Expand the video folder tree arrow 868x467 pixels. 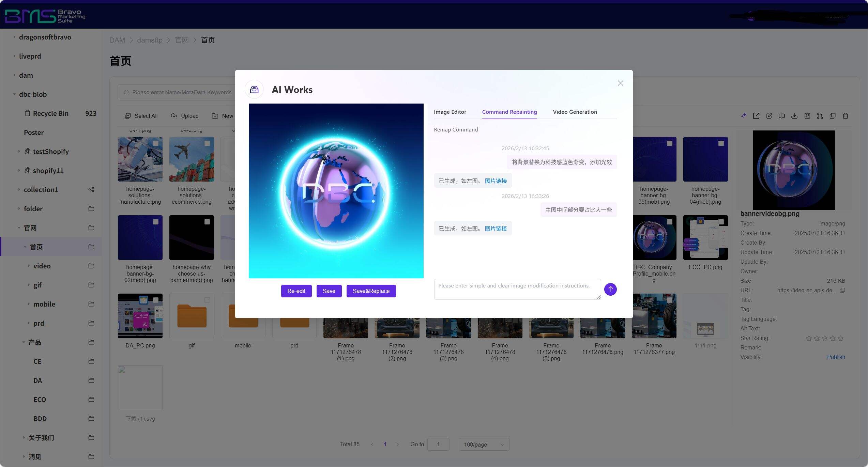pos(29,266)
